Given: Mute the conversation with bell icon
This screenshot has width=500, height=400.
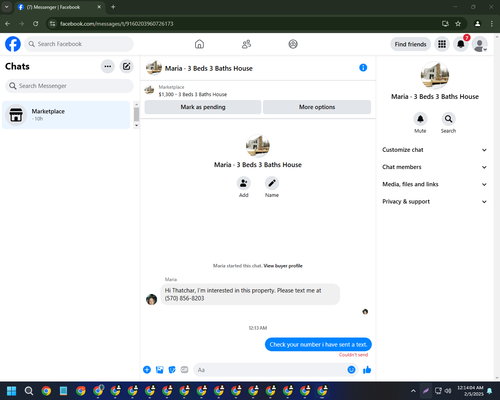Looking at the screenshot, I should point(420,119).
